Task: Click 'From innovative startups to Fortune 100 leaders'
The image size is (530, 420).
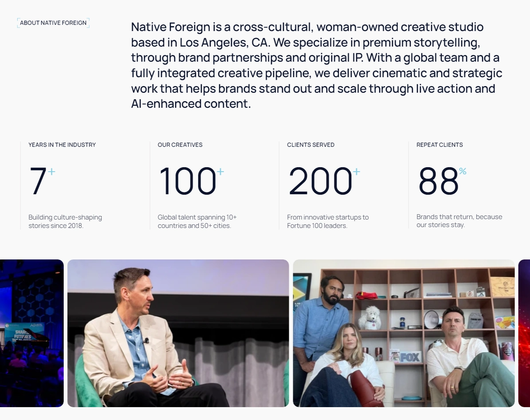Action: click(328, 221)
